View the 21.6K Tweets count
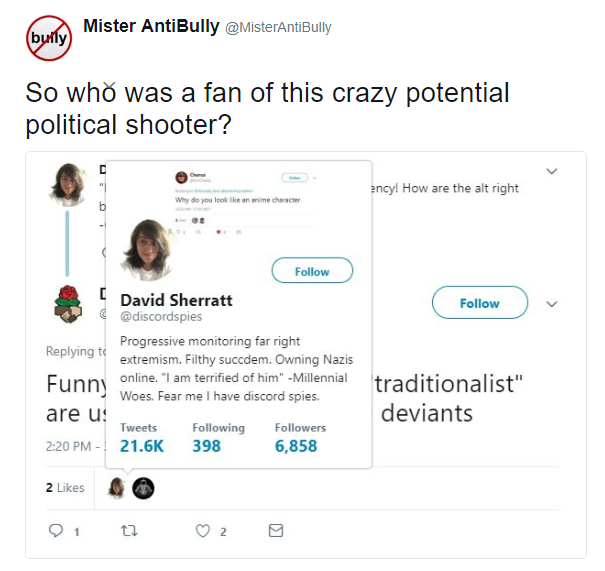 (x=142, y=438)
